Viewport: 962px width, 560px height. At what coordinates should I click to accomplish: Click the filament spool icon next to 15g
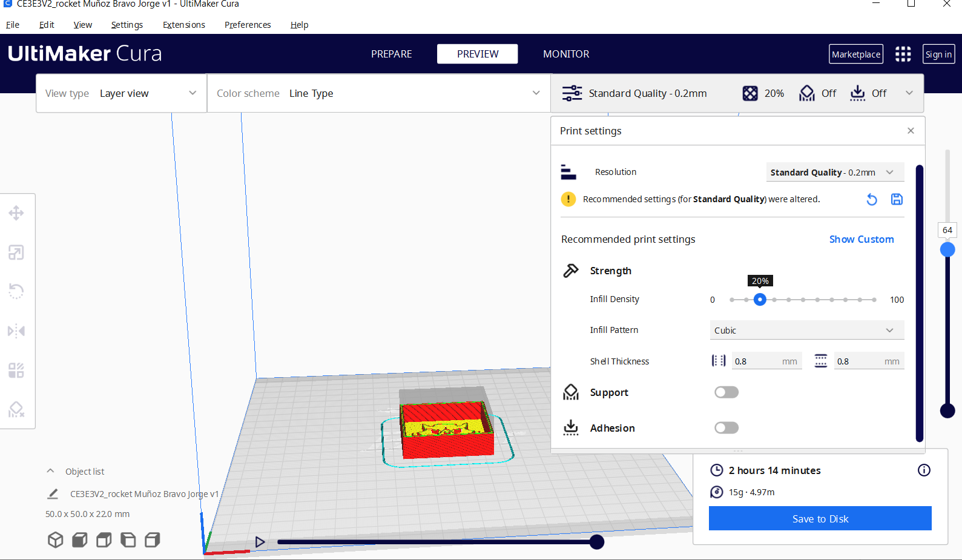[x=717, y=492]
